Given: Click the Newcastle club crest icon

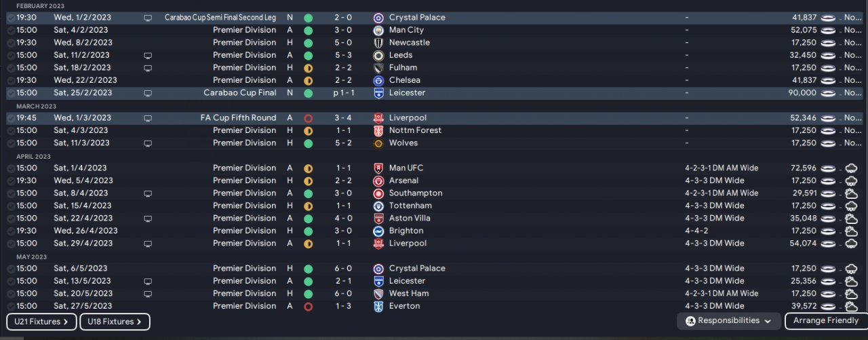Looking at the screenshot, I should click(378, 43).
